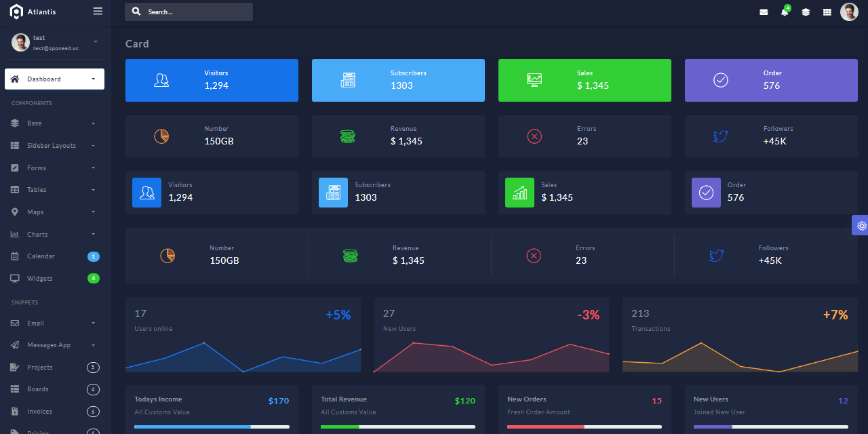
Task: Expand the Charts sidebar menu
Action: coord(41,234)
